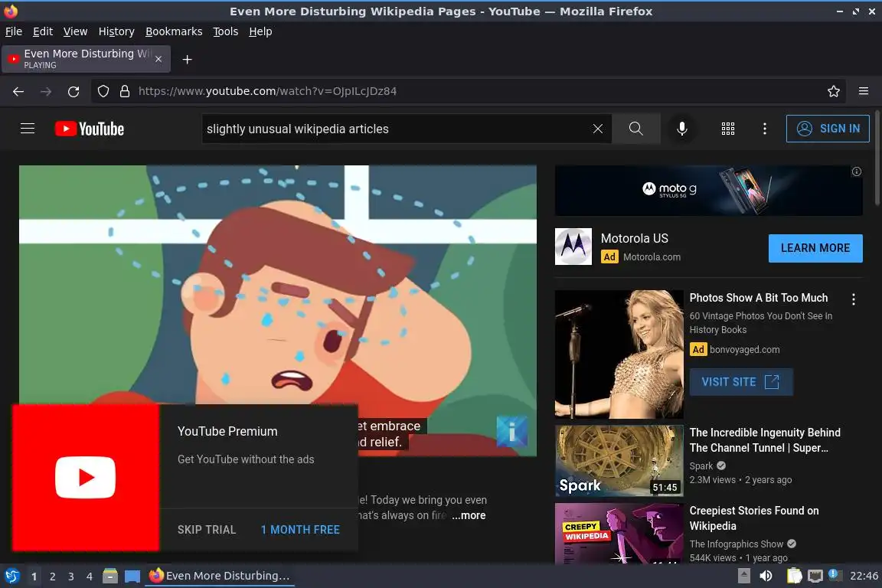Open the View menu
This screenshot has width=882, height=588.
(x=75, y=31)
